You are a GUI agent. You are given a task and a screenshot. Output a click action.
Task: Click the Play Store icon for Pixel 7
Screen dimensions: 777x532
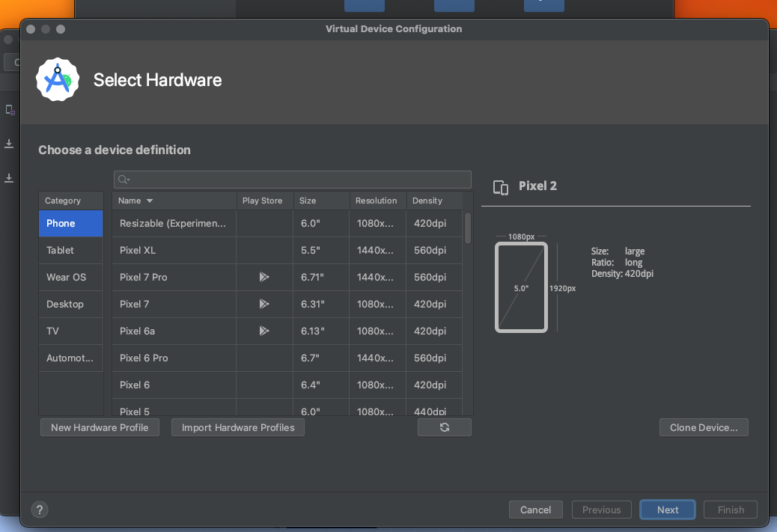coord(264,304)
